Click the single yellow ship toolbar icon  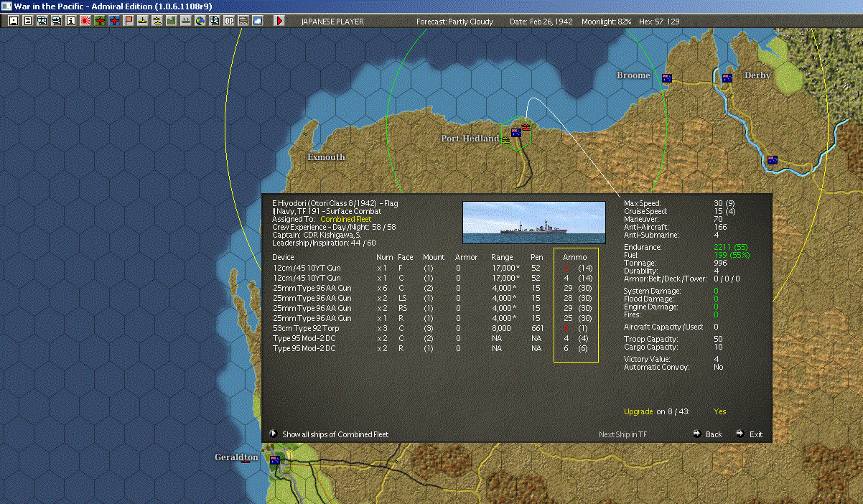(x=142, y=21)
